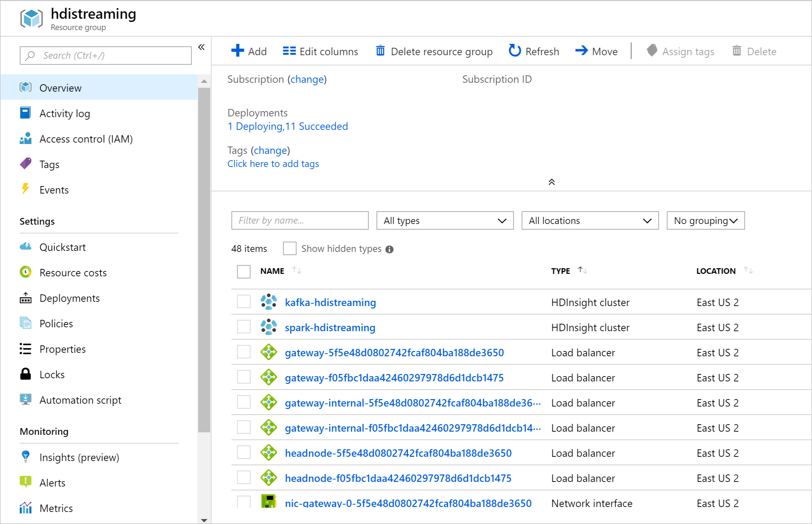This screenshot has height=524, width=812.
Task: Open Activity log in the sidebar
Action: click(65, 114)
